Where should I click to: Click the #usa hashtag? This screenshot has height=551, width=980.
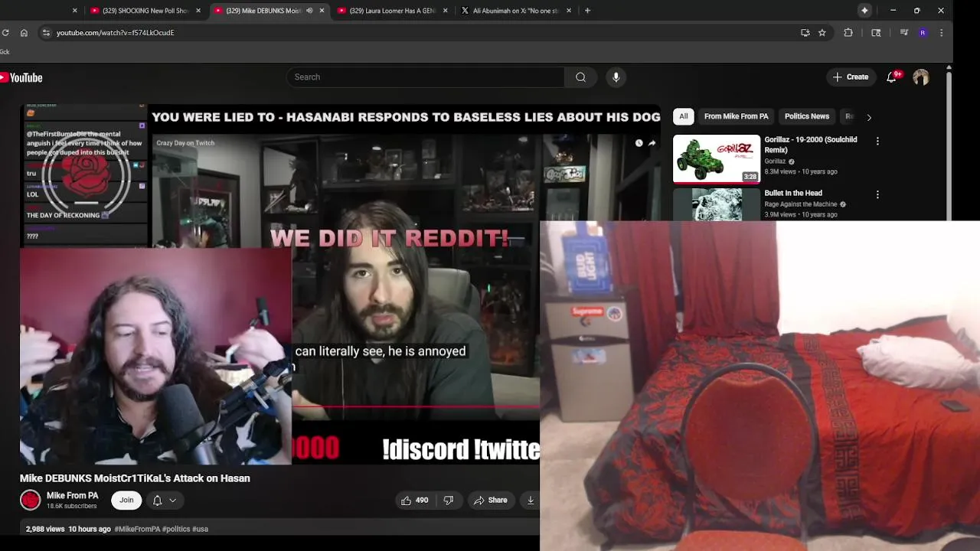pos(200,529)
